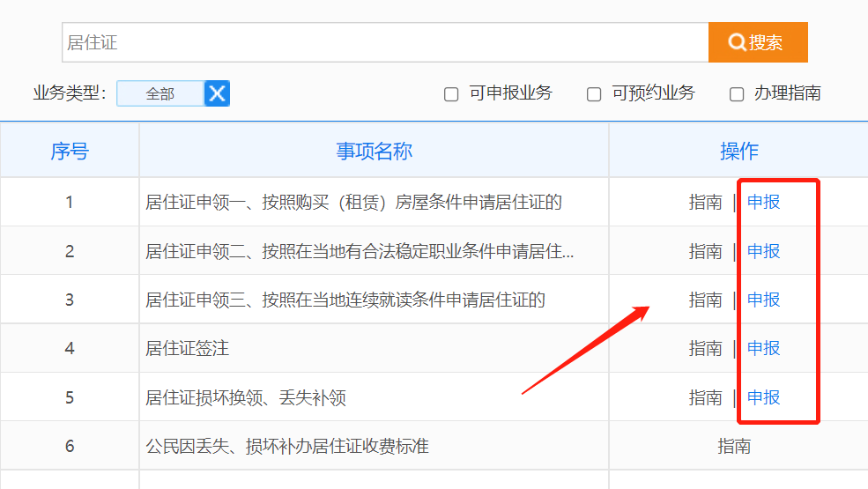868x489 pixels.
Task: Open 指南 for 公民因丢失、损坏补办居住证收费标准
Action: [x=734, y=447]
